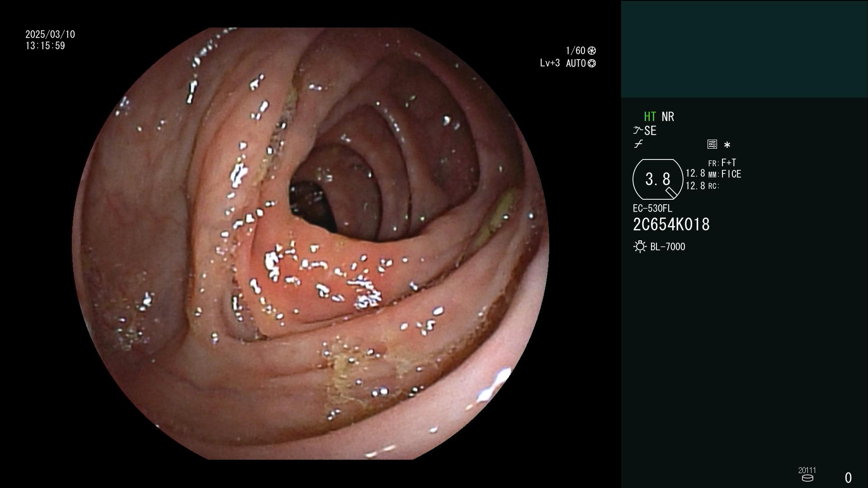
Task: Click the endoscopic colon image view
Action: pos(311,244)
